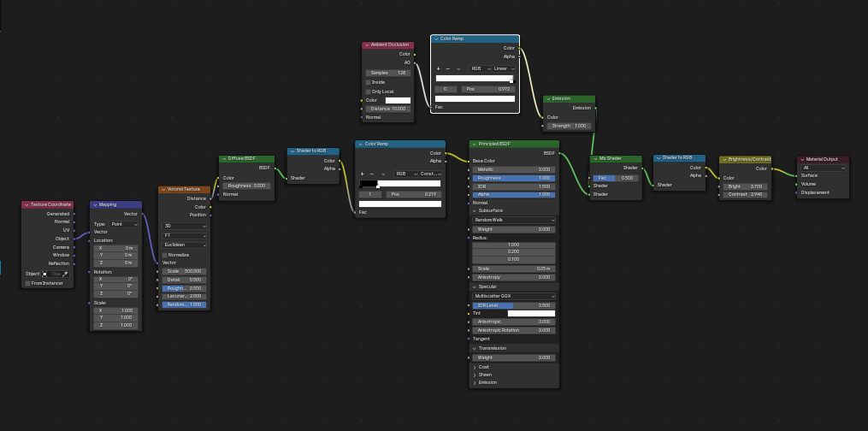The width and height of the screenshot is (868, 431).
Task: Click Mapping Vector output socket
Action: click(142, 214)
